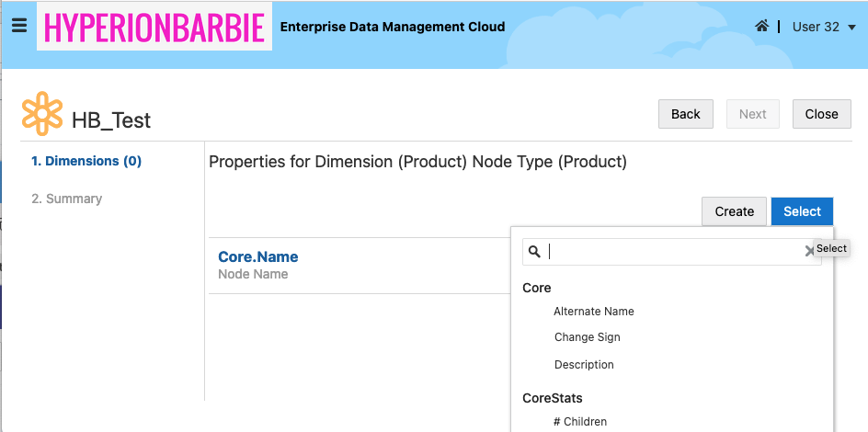The width and height of the screenshot is (868, 432).
Task: Go to the 2. Summary step
Action: pyautogui.click(x=66, y=199)
